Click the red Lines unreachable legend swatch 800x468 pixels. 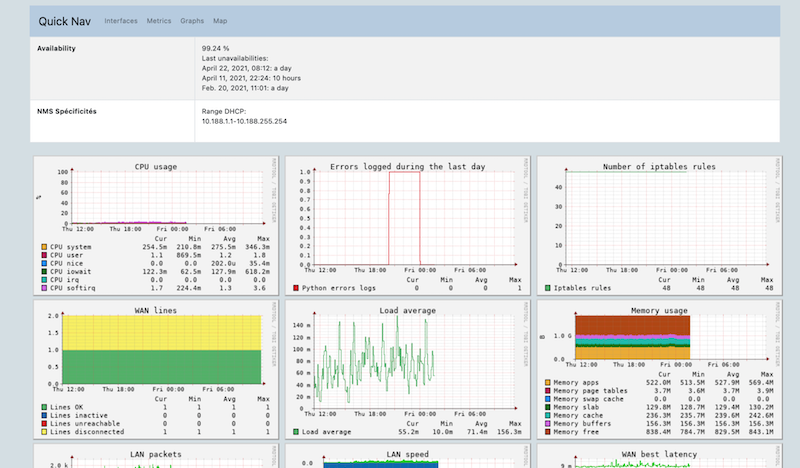[x=44, y=424]
